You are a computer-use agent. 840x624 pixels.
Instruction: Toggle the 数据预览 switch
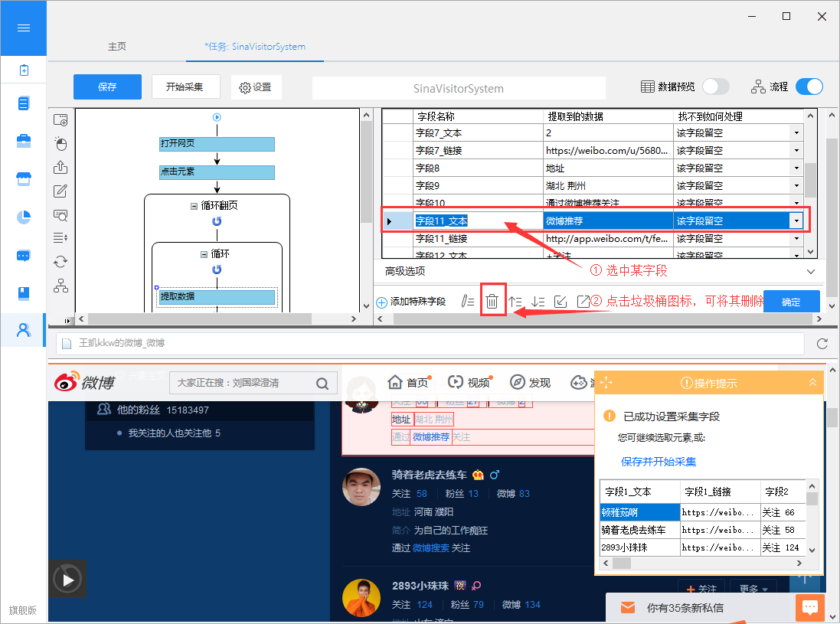(x=716, y=87)
